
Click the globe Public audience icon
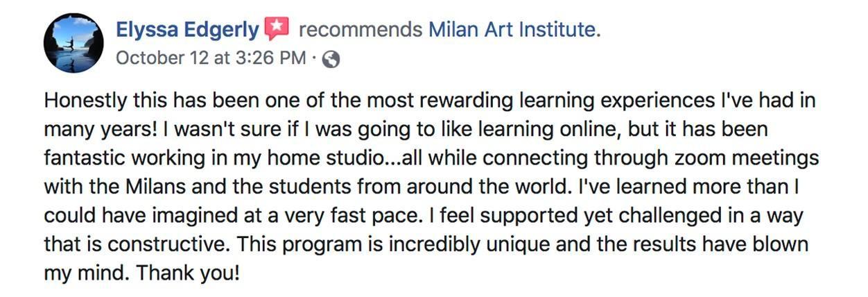(331, 60)
